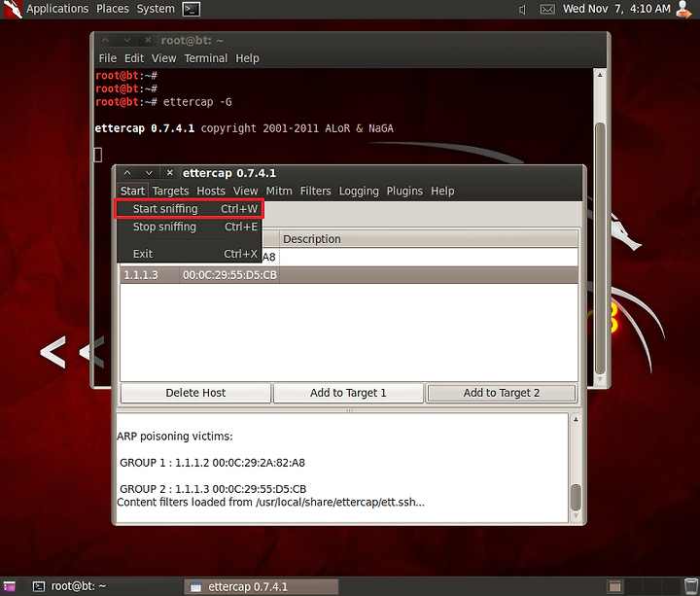Viewport: 700px width, 596px height.
Task: Open the terminal File menu
Action: click(108, 58)
